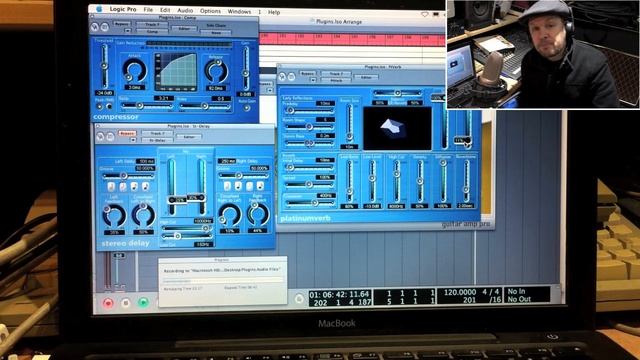Click the second round icon in the Compressor window header

tap(104, 27)
